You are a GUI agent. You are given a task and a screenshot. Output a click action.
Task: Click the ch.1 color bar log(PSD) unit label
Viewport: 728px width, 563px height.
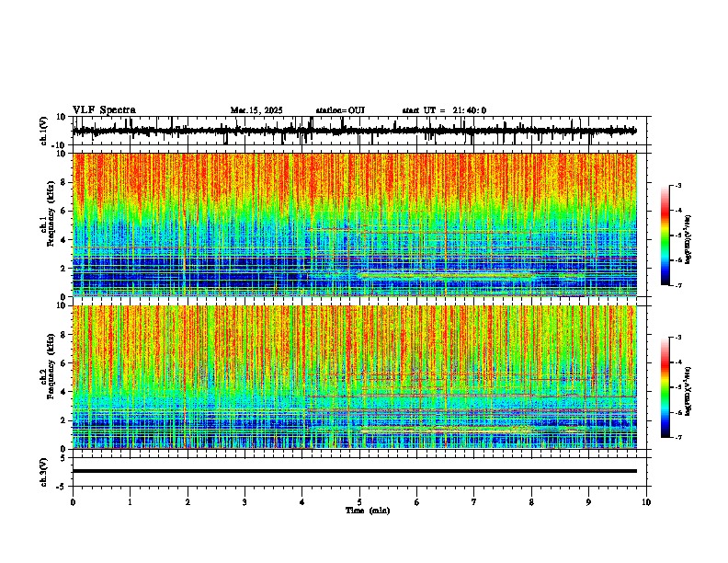(x=688, y=240)
